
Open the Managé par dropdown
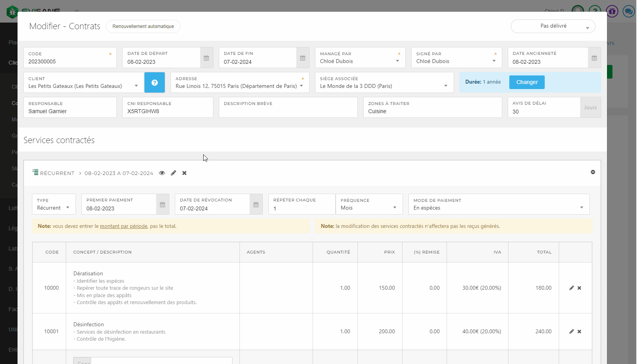click(359, 61)
